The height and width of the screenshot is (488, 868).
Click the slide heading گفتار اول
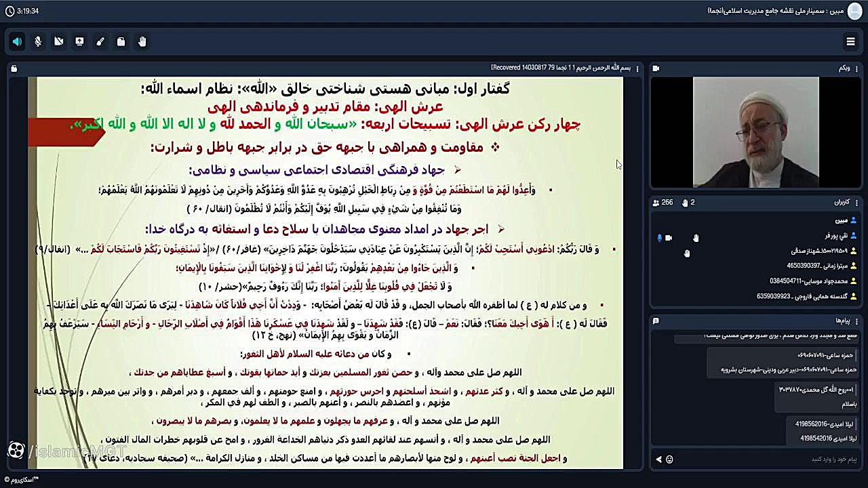pos(325,89)
